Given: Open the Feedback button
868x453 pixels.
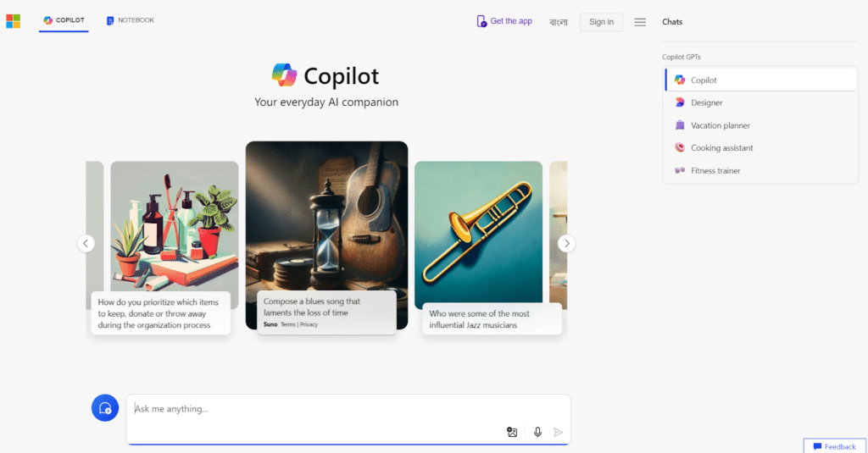Looking at the screenshot, I should click(x=835, y=446).
